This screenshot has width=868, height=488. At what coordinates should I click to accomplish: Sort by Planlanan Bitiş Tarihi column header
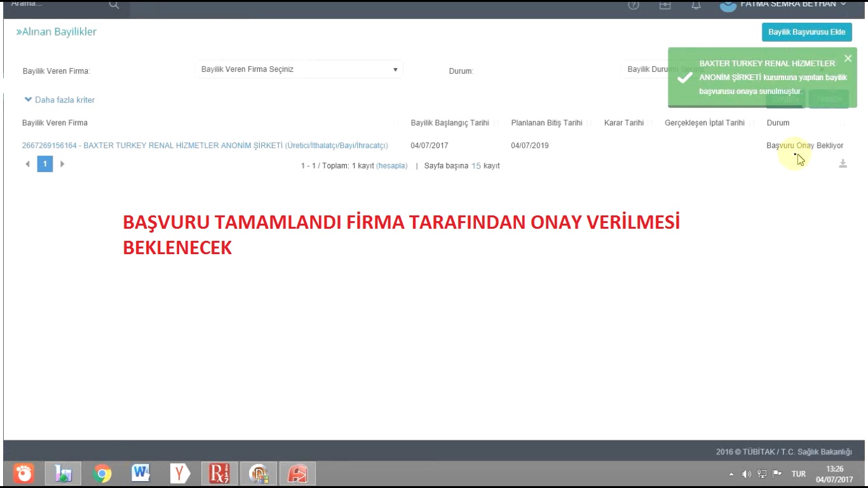(546, 123)
